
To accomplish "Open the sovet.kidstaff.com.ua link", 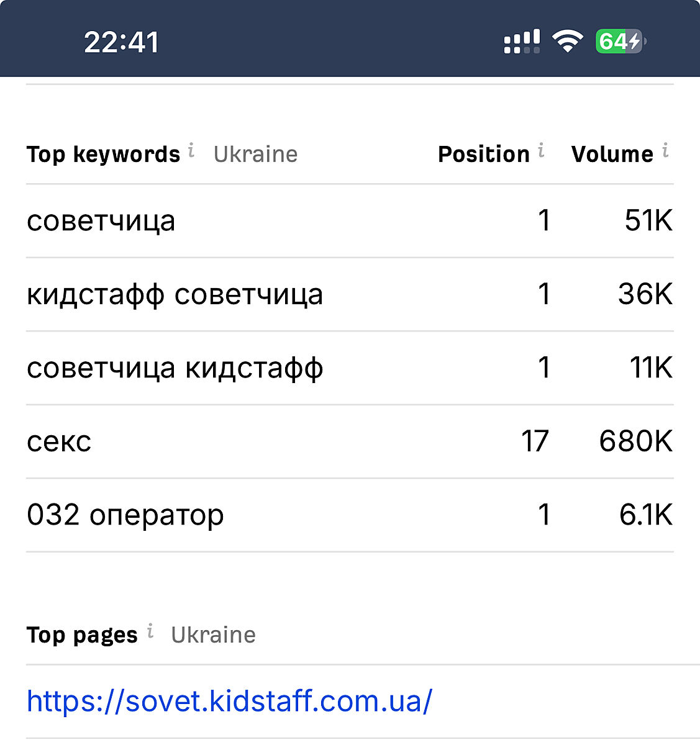I will 229,702.
